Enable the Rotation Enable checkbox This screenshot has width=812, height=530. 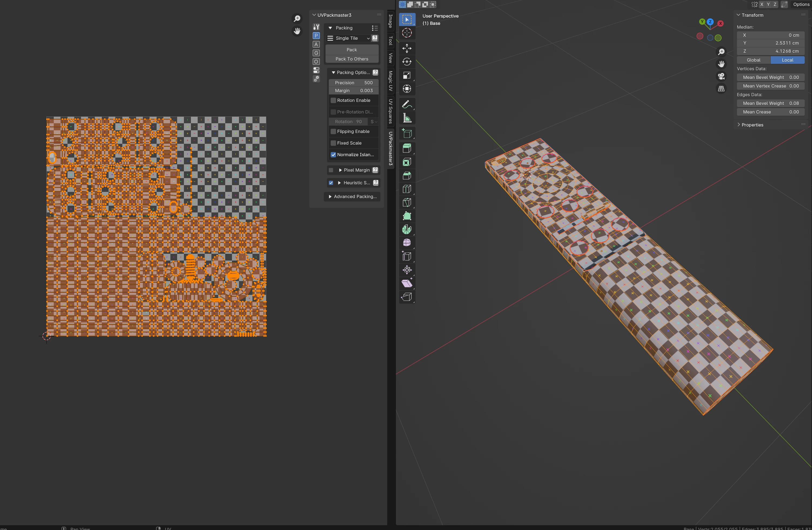pos(333,100)
